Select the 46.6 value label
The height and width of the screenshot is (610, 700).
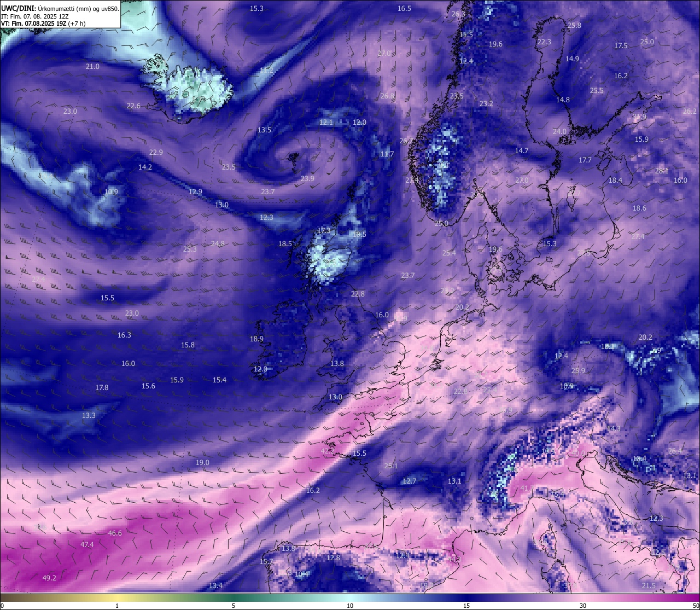(x=115, y=533)
